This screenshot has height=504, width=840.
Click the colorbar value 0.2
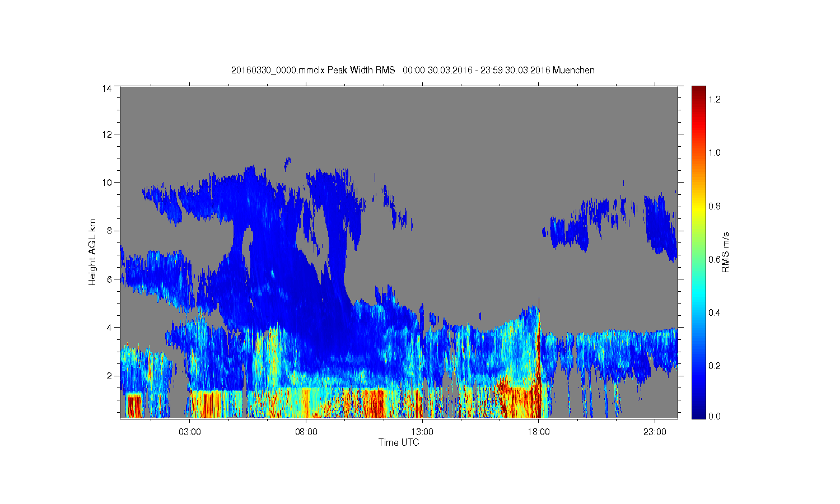715,366
